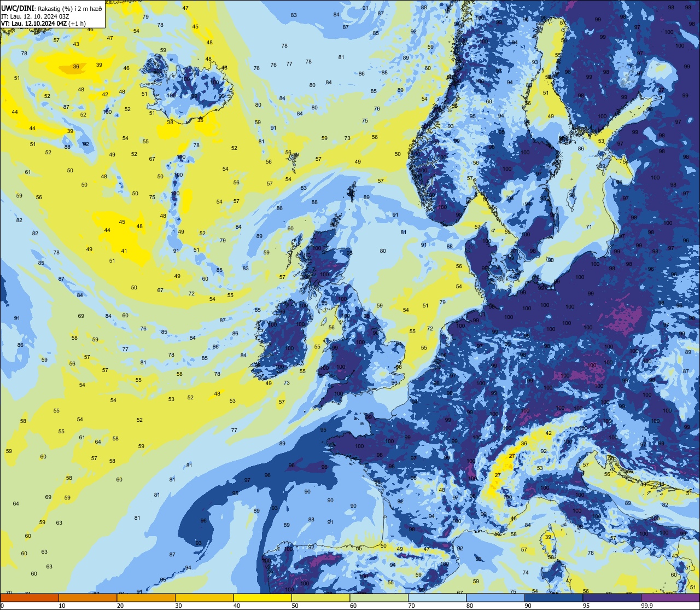Click the 'IT: Lau. 12. 10. 2024 03Z' line
700x610 pixels.
(x=35, y=16)
